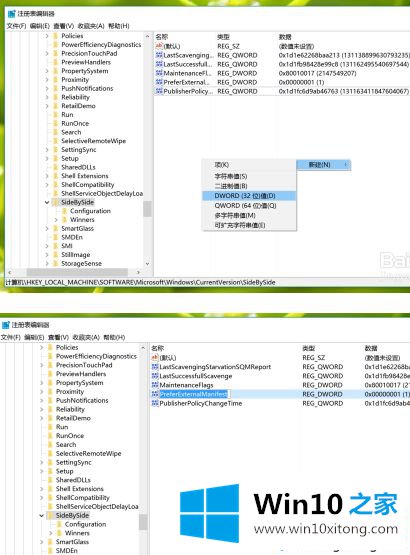Open the 收藏夹(A) menu in upper window
This screenshot has height=555, width=410.
tap(91, 26)
